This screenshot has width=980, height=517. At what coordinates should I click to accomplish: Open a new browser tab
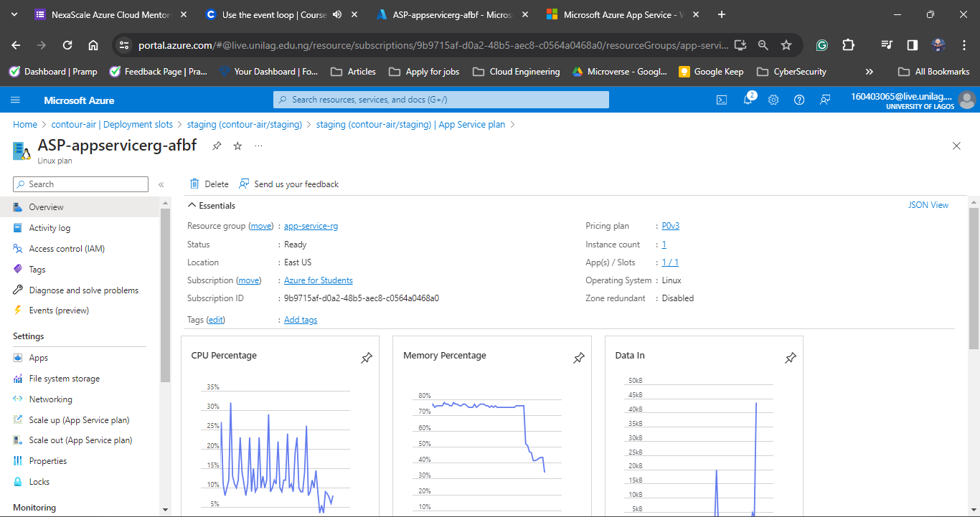point(722,14)
